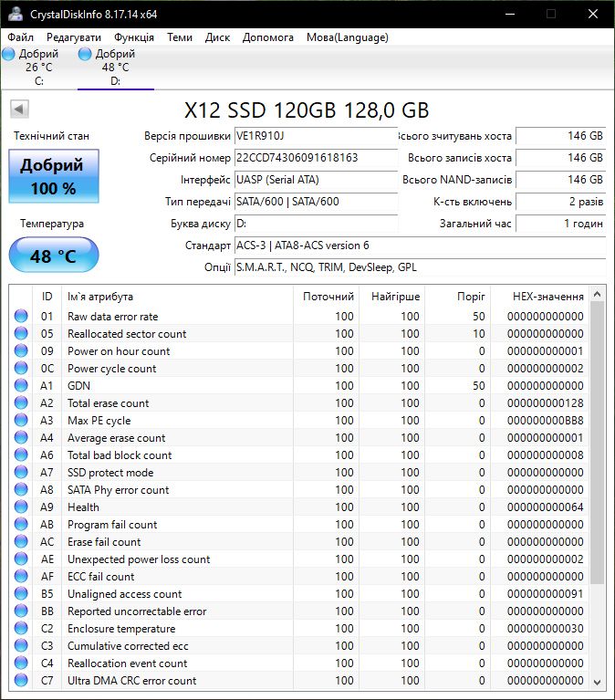The width and height of the screenshot is (615, 700).
Task: Select the D: disk tab at 48 °C
Action: pyautogui.click(x=116, y=67)
